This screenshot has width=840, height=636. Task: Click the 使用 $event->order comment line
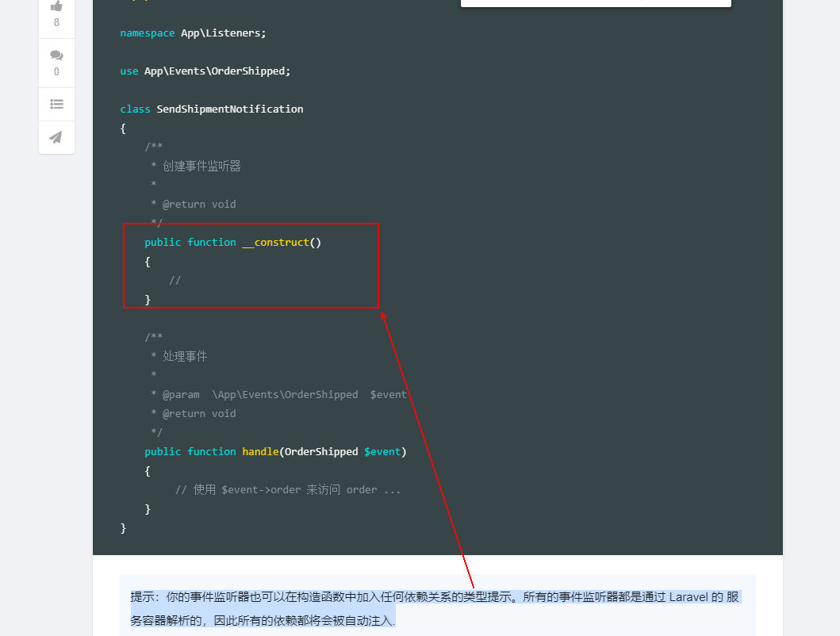coord(288,490)
